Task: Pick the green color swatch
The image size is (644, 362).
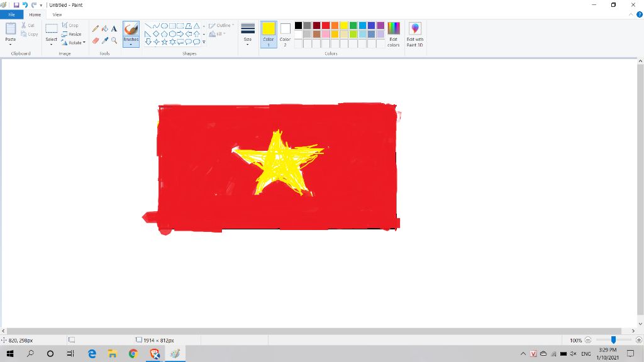Action: (353, 25)
